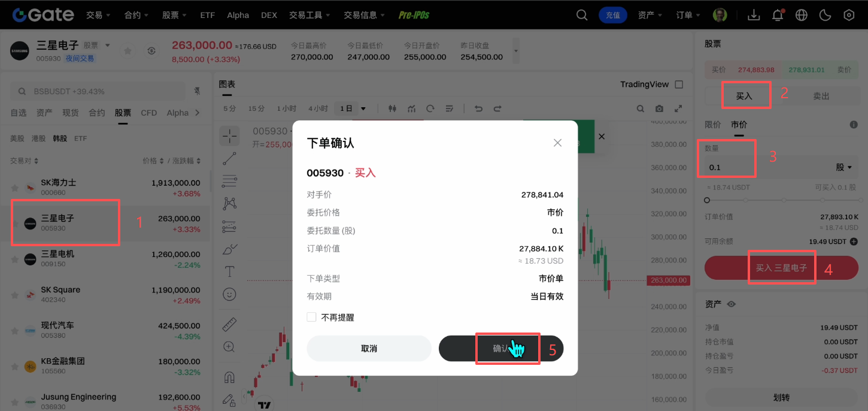Screen dimensions: 868x411
Task: Select the trend line drawing tool
Action: point(229,159)
